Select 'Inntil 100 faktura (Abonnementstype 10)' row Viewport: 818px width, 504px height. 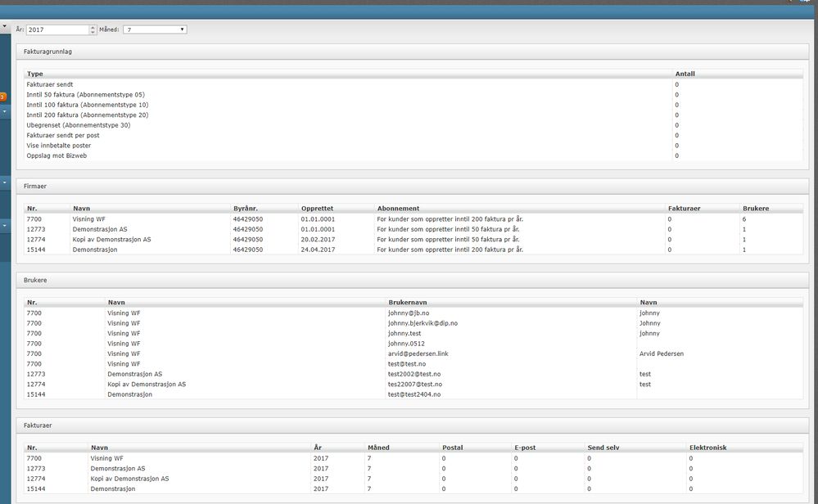(414, 105)
